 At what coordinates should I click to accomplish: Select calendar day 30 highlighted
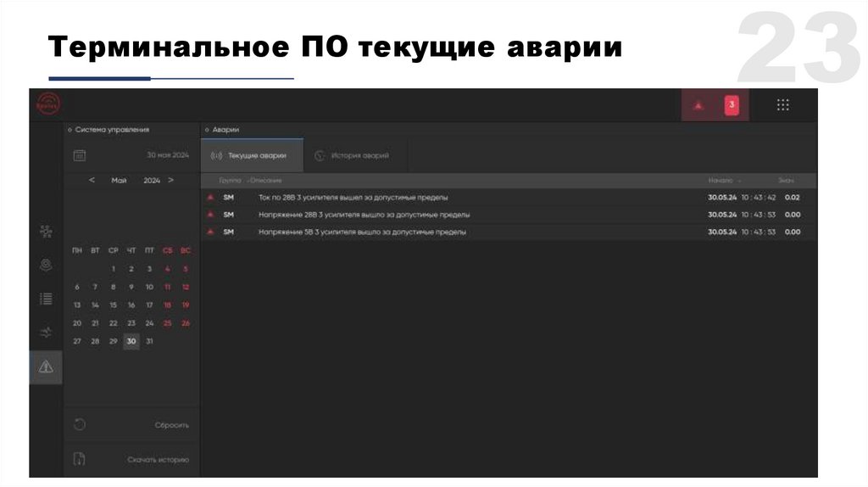point(131,341)
